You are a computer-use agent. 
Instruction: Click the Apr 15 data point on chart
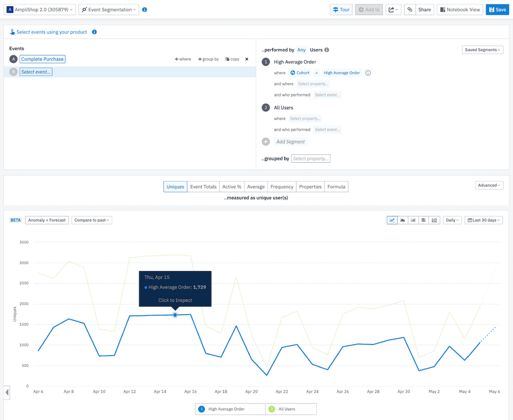pos(175,315)
